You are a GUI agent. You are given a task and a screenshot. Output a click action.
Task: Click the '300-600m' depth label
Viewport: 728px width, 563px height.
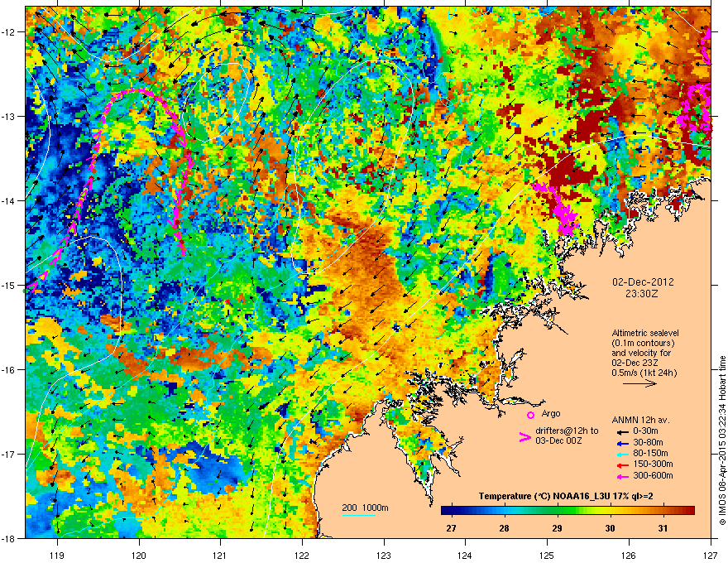pyautogui.click(x=653, y=476)
